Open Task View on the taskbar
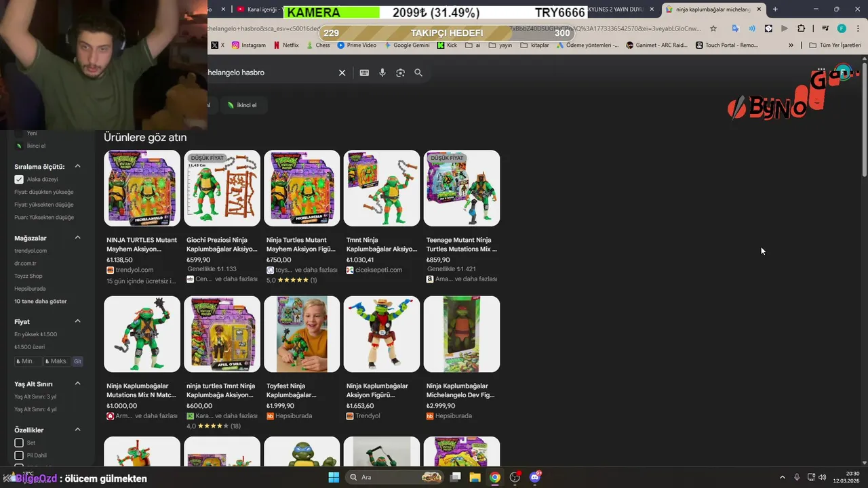The height and width of the screenshot is (488, 868). [456, 477]
